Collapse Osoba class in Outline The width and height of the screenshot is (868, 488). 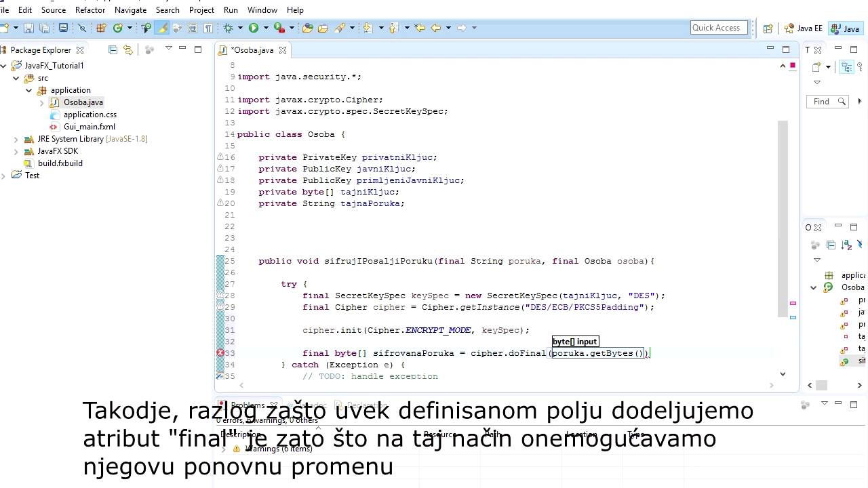[814, 287]
